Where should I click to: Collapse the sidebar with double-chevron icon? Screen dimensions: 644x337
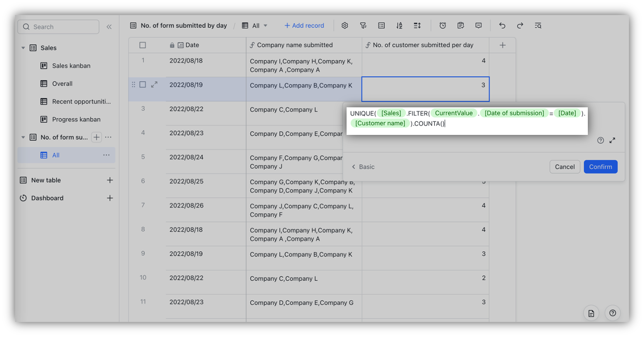pyautogui.click(x=109, y=27)
